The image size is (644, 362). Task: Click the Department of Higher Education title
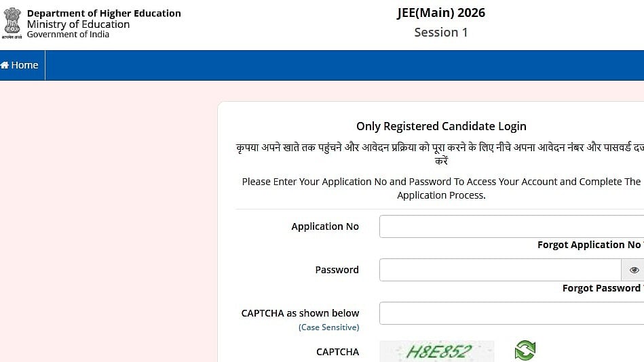104,14
